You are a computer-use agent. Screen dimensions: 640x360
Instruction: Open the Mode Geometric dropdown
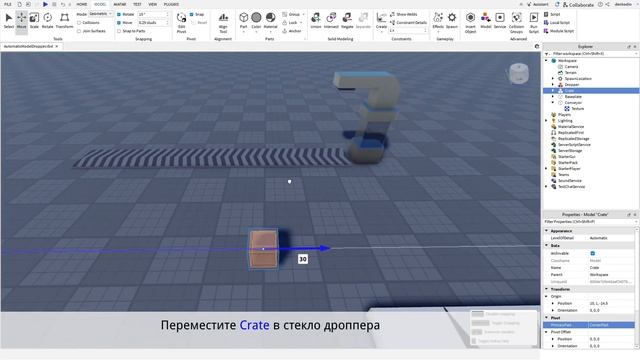[x=100, y=14]
